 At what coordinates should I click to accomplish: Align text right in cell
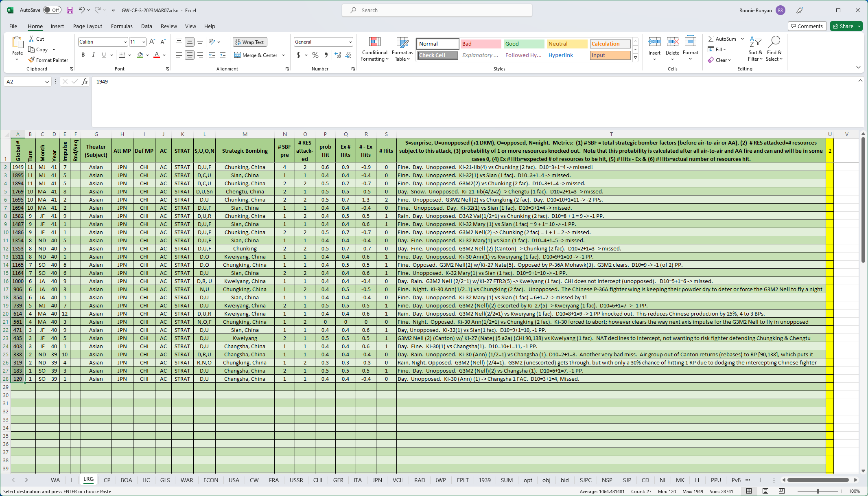pyautogui.click(x=200, y=55)
